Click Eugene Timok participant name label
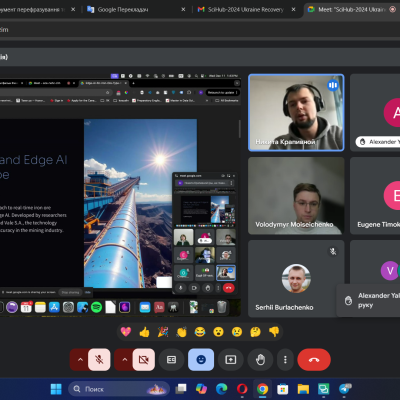The height and width of the screenshot is (400, 400). pos(378,225)
